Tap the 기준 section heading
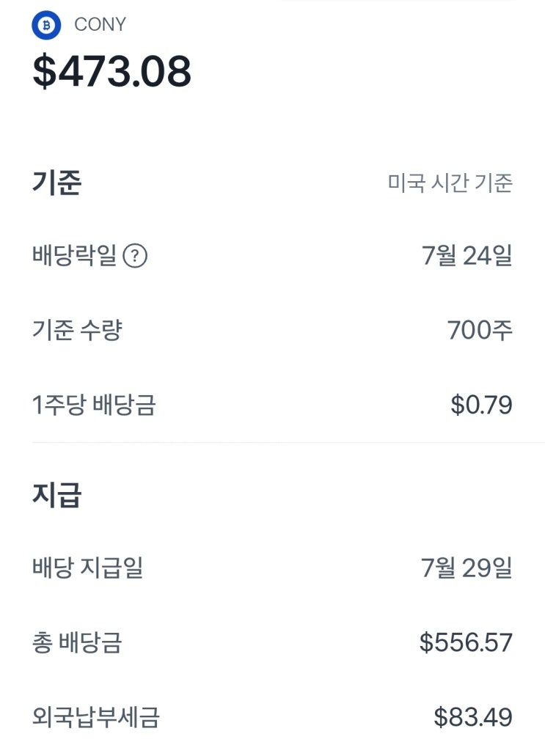Screen dimensions: 545x756 (56, 183)
